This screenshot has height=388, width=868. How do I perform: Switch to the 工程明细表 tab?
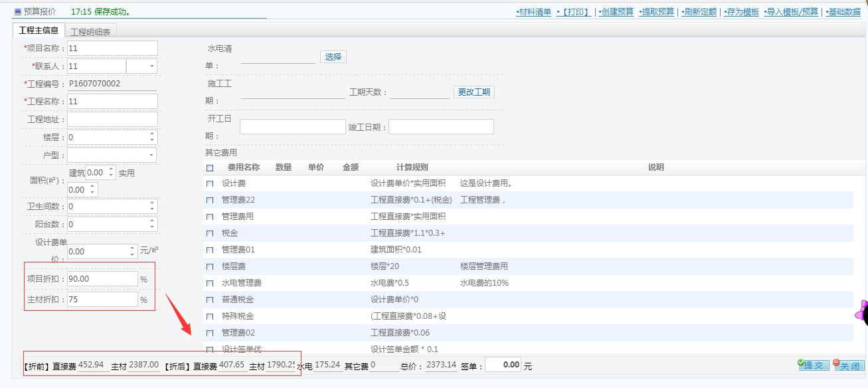pyautogui.click(x=90, y=30)
